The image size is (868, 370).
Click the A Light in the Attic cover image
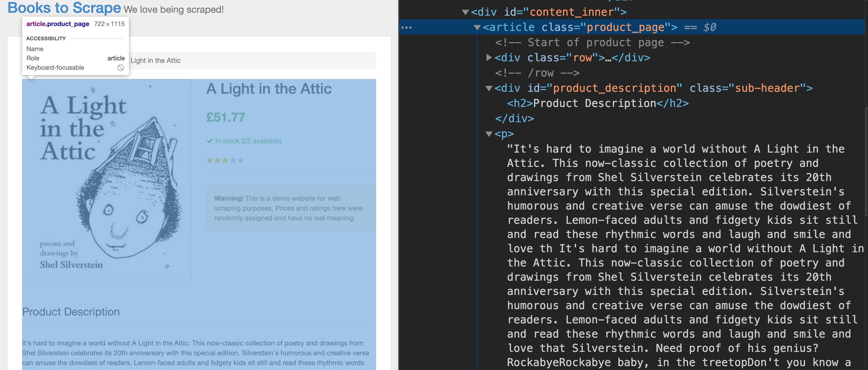click(x=107, y=179)
